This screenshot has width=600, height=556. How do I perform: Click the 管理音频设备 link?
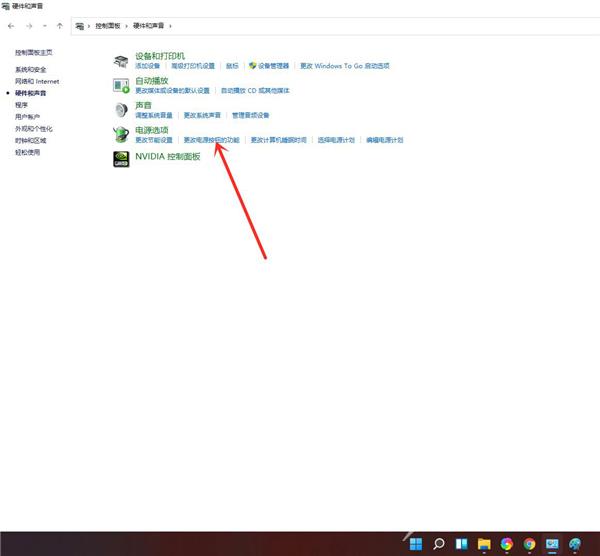(x=251, y=115)
